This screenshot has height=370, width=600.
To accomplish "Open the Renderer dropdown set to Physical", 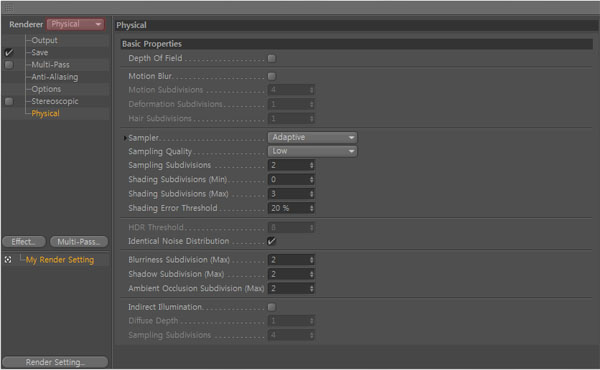I will coord(75,24).
